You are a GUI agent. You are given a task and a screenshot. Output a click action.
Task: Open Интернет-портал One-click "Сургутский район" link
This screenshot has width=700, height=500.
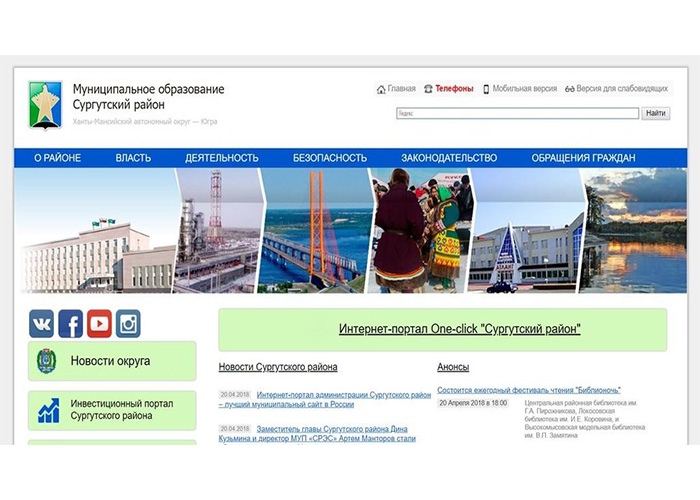click(x=460, y=329)
